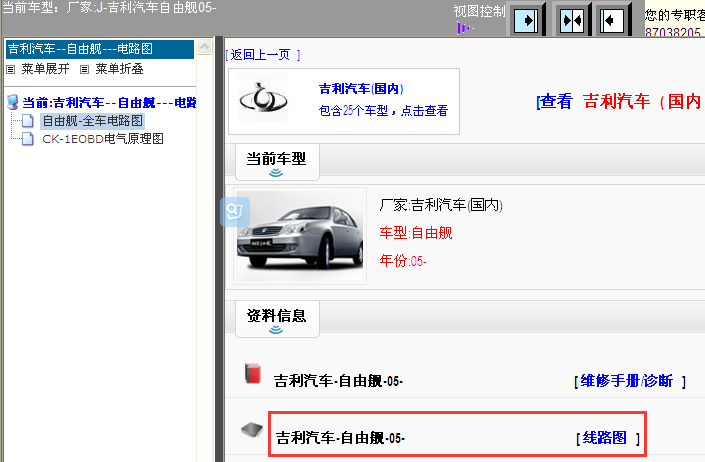Click the silver 自由舰 car photo
The width and height of the screenshot is (705, 462).
click(300, 236)
